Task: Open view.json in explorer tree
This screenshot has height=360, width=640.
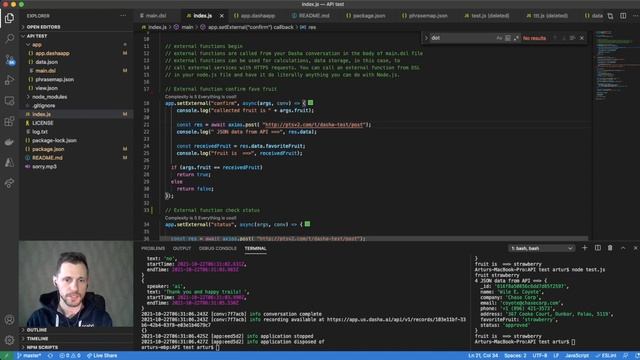Action: point(46,88)
